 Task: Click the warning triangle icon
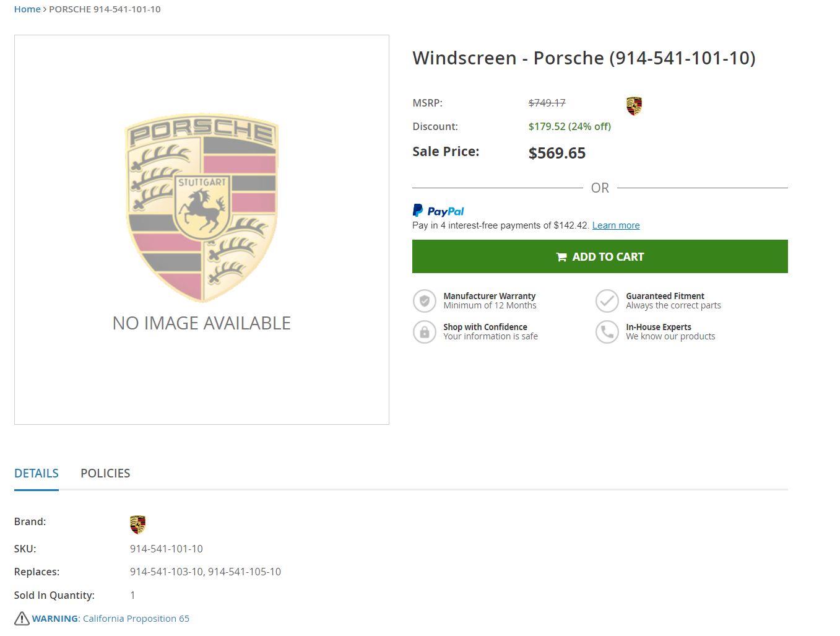click(22, 618)
